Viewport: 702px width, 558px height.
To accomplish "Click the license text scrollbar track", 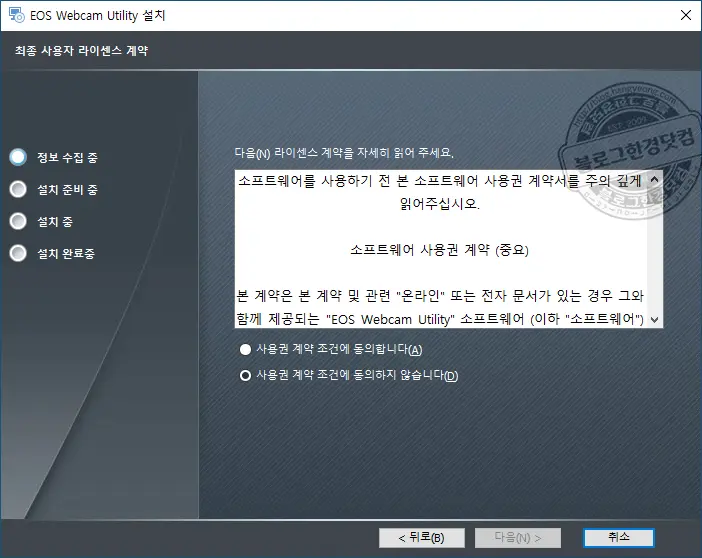I will coord(654,250).
